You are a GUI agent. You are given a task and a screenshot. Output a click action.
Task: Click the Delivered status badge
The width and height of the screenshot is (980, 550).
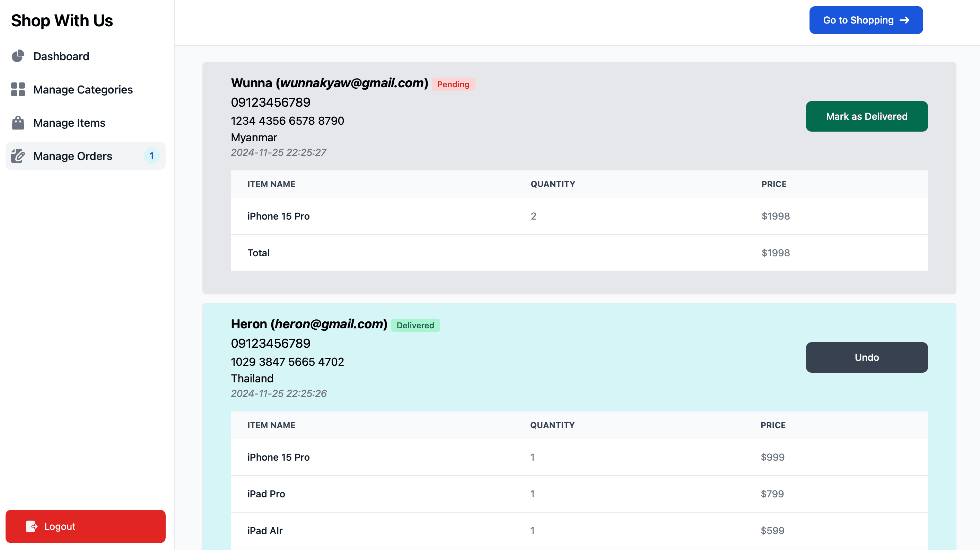click(x=415, y=325)
